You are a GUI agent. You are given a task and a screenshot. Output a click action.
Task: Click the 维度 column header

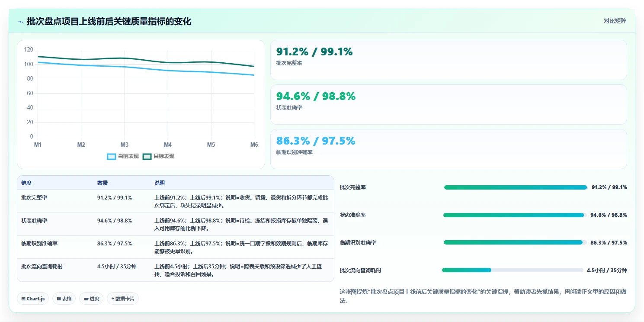(26, 183)
